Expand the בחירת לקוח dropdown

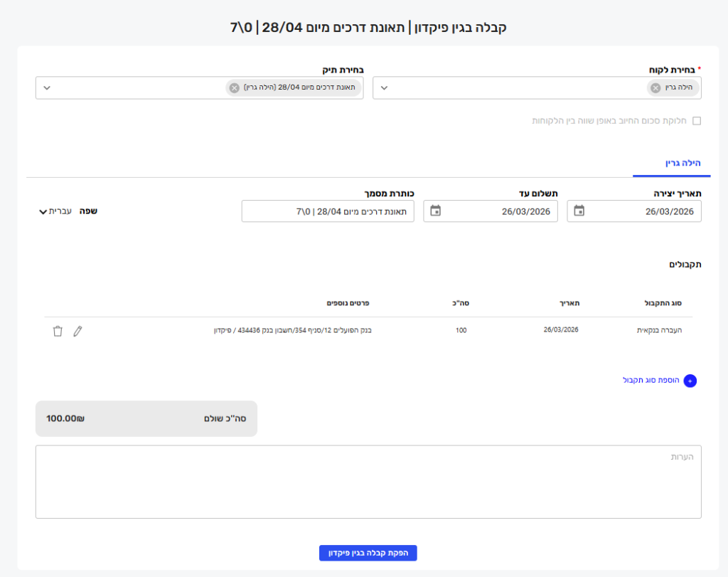[x=384, y=88]
